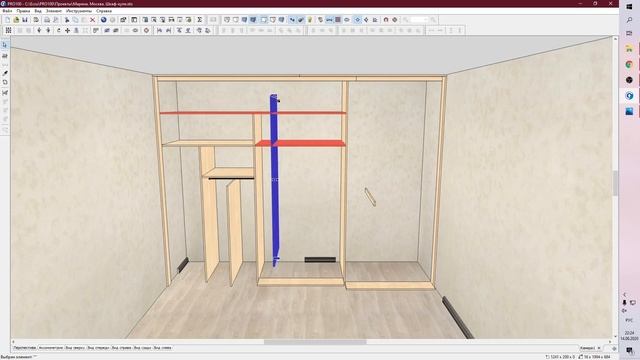The image size is (640, 360).
Task: Toggle semi-transparency display mode
Action: point(273,20)
